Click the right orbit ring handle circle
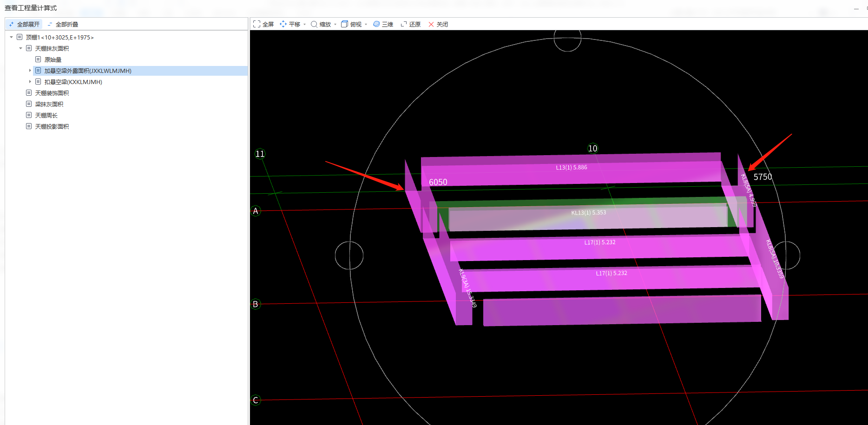The width and height of the screenshot is (868, 425). (x=786, y=255)
